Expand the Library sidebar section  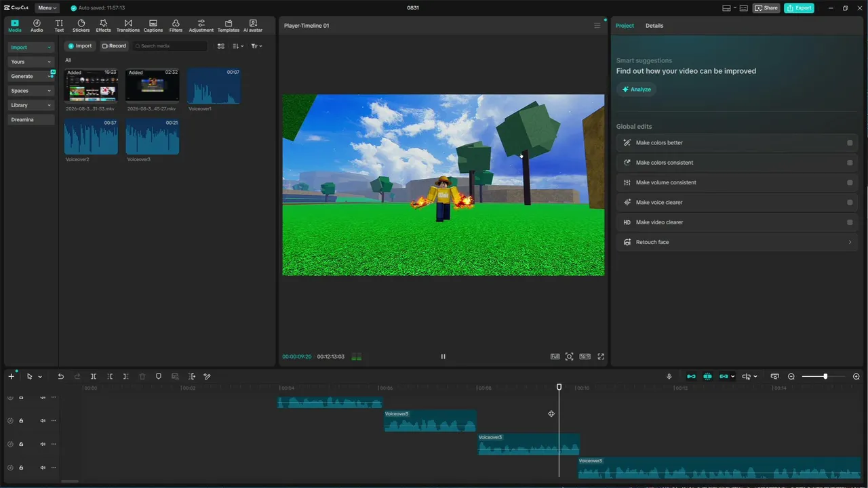(x=31, y=105)
